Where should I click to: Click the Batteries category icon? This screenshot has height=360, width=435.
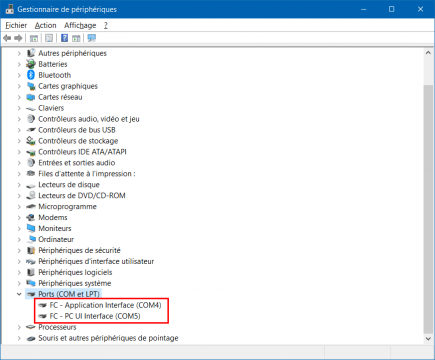tap(31, 64)
